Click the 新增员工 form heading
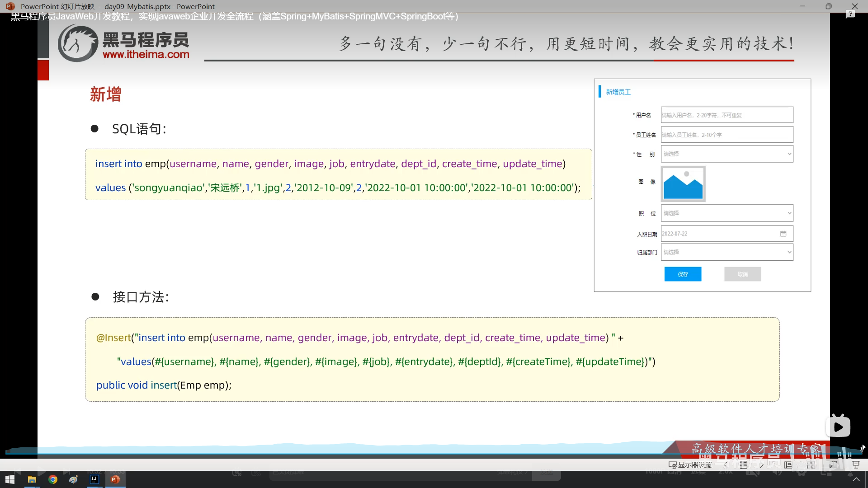 pos(618,92)
